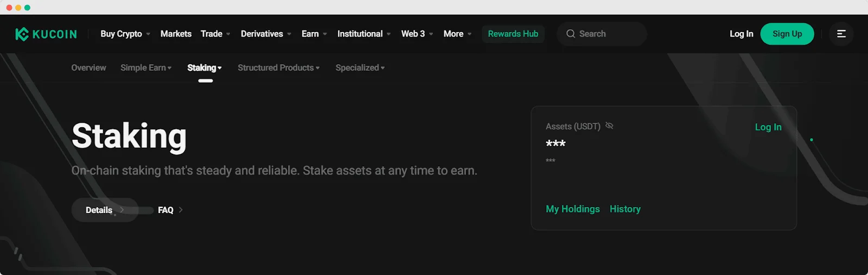The height and width of the screenshot is (275, 868).
Task: Click the KuCoin logo icon
Action: [x=22, y=34]
